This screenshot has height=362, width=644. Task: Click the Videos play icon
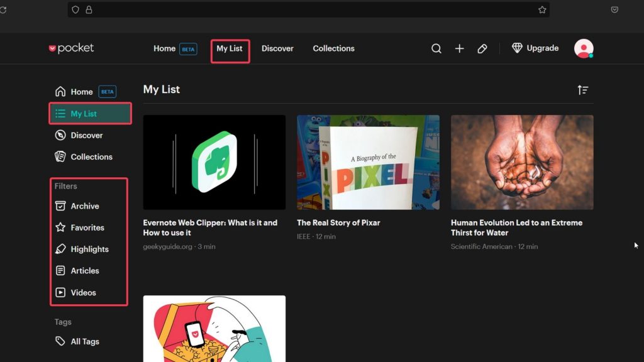(x=60, y=293)
